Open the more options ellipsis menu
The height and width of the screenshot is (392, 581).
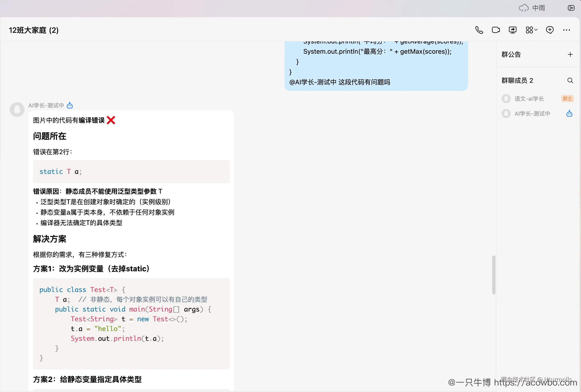567,30
